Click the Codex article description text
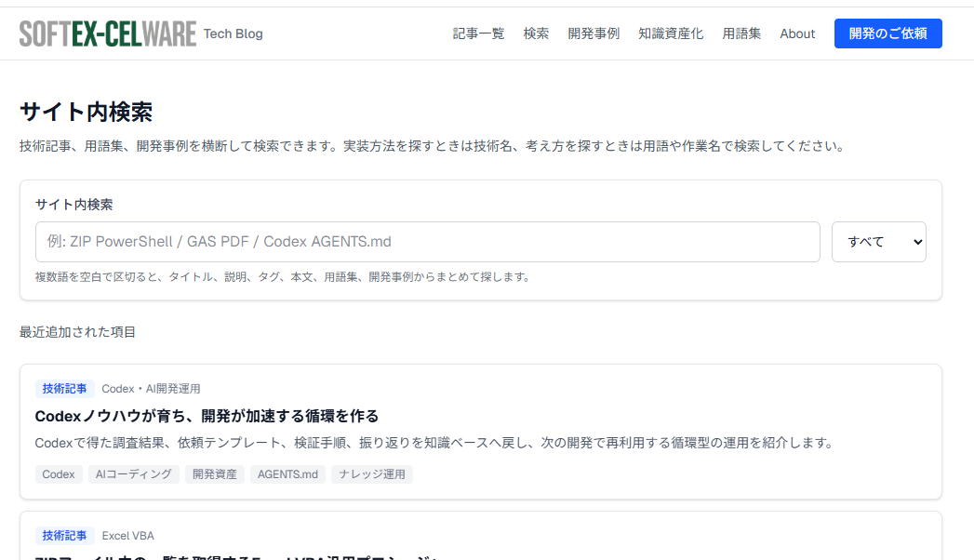This screenshot has width=974, height=560. (x=434, y=443)
